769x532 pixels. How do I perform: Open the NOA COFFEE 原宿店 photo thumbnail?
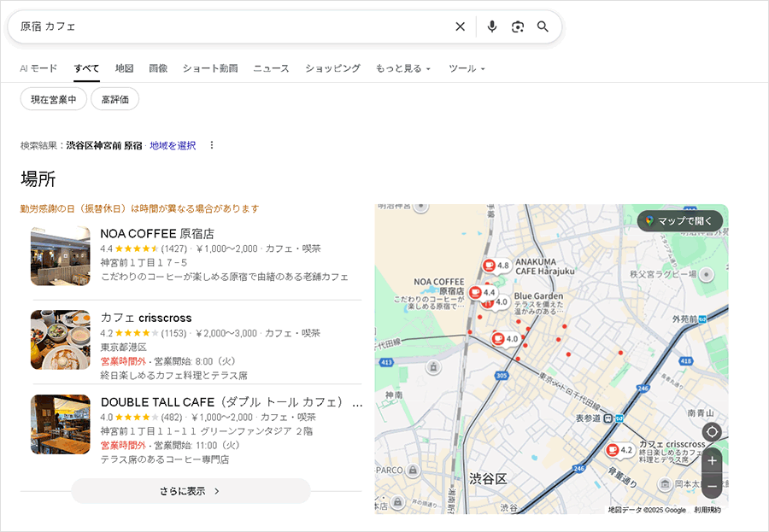tap(61, 256)
